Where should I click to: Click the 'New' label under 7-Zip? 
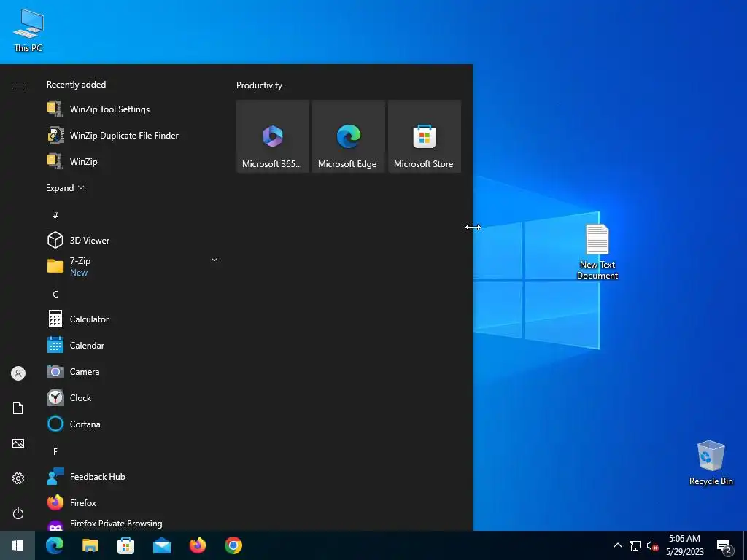coord(79,273)
